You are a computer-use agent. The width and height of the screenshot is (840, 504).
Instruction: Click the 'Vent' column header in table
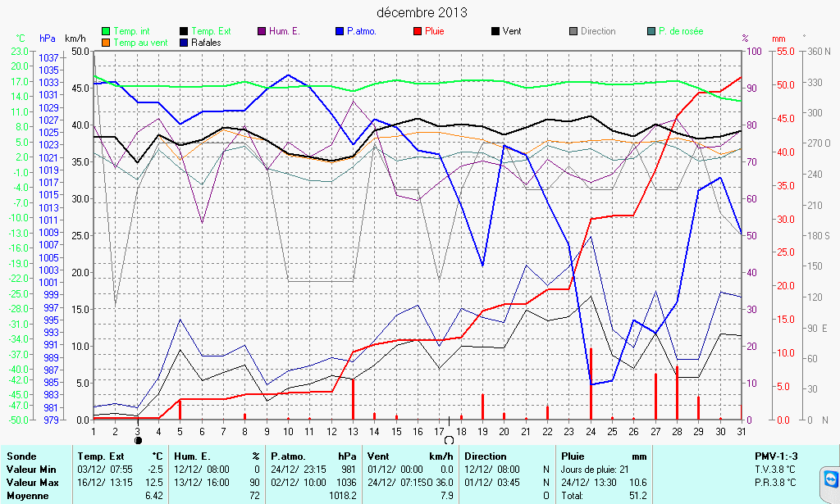378,456
